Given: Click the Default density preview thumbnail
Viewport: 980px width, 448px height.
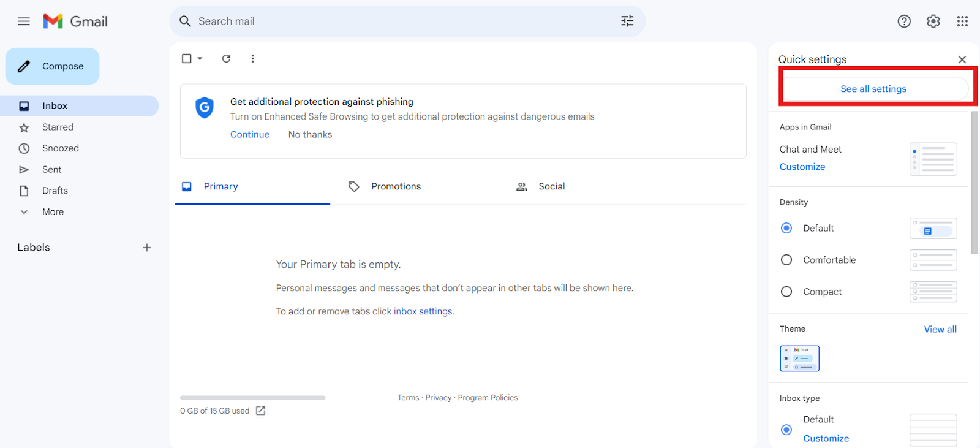Looking at the screenshot, I should (x=933, y=228).
